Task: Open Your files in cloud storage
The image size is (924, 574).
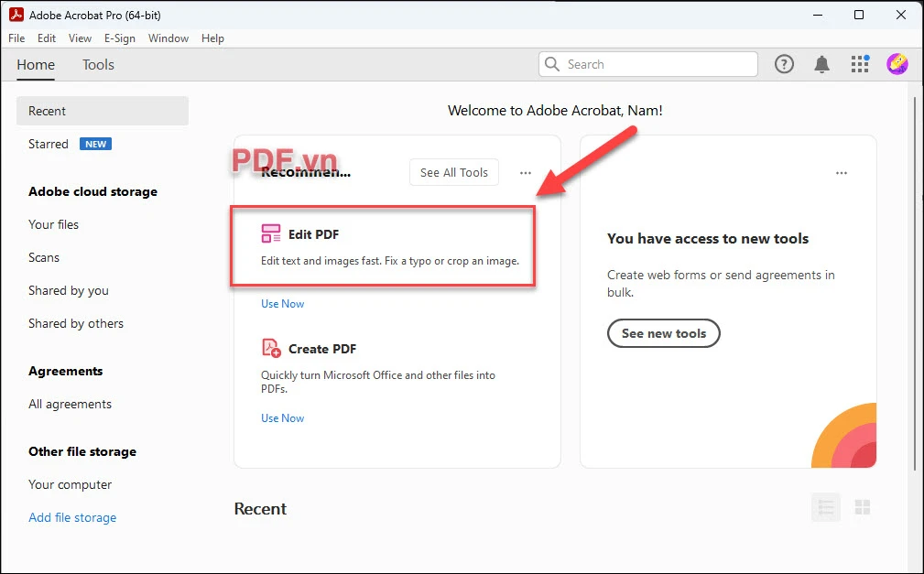Action: click(53, 224)
